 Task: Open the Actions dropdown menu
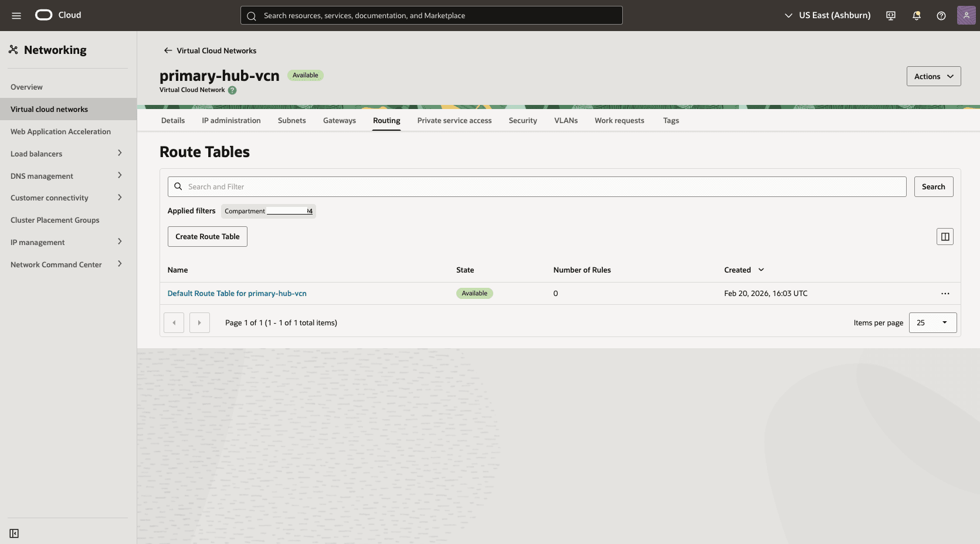click(933, 76)
